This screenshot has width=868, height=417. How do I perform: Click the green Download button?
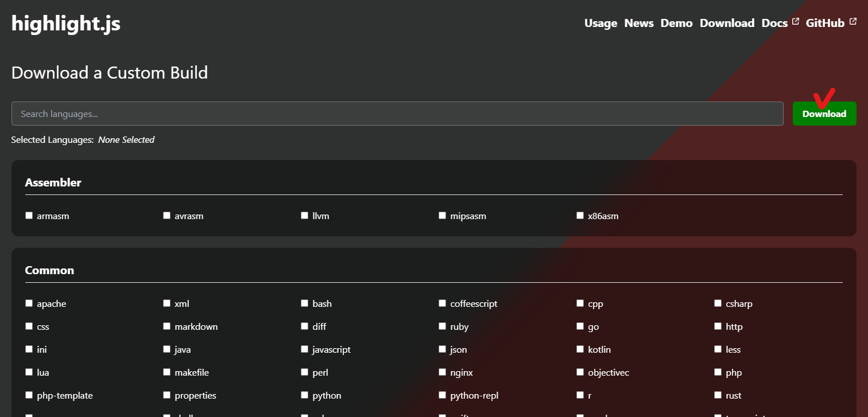pyautogui.click(x=824, y=114)
